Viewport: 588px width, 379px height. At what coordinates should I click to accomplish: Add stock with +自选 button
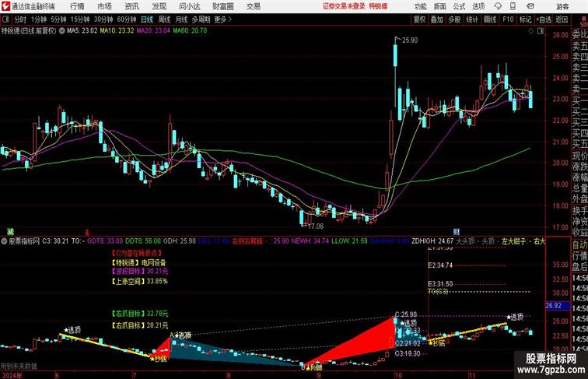coord(544,19)
